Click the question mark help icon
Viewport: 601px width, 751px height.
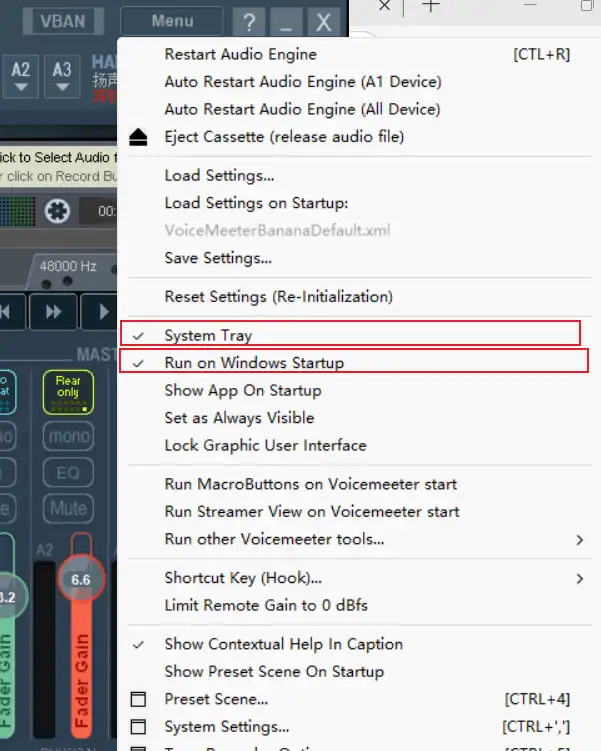tap(249, 22)
